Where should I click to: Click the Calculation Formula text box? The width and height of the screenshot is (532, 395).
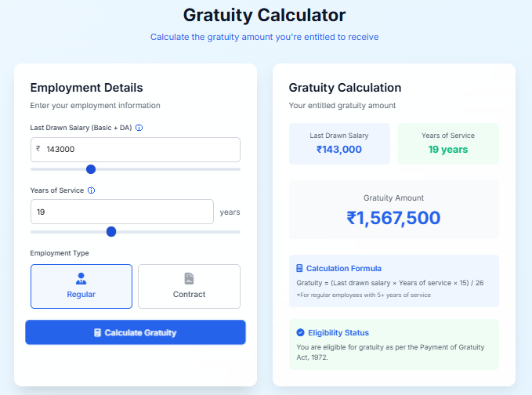click(x=393, y=281)
